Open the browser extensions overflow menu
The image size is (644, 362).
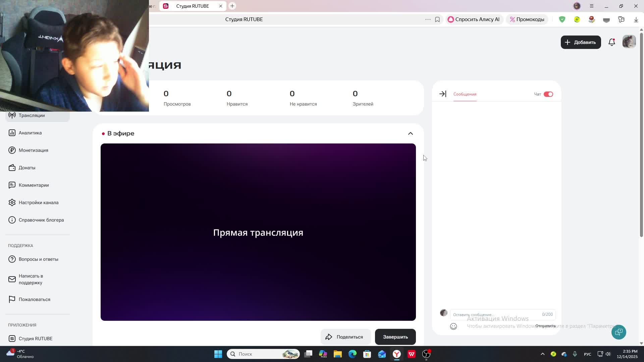428,19
